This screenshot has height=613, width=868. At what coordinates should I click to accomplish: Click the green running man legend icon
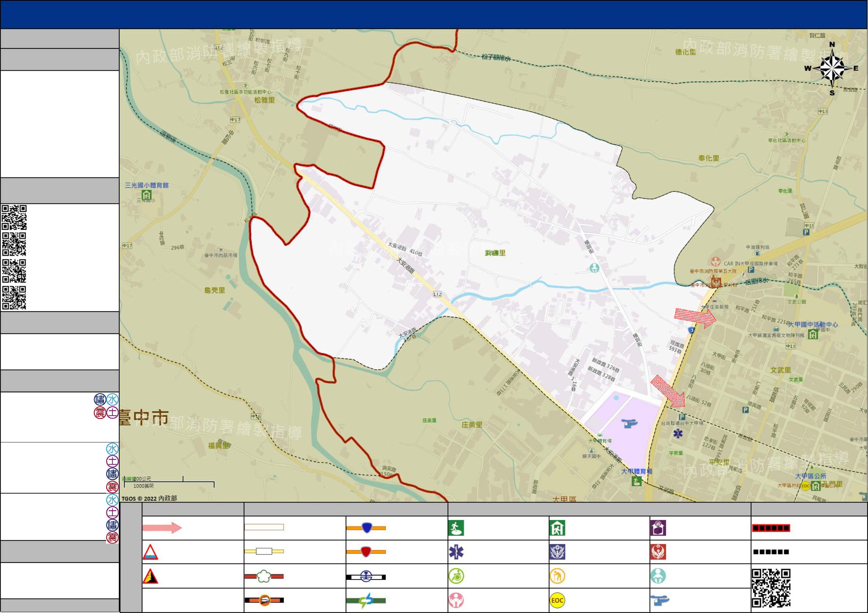click(456, 528)
